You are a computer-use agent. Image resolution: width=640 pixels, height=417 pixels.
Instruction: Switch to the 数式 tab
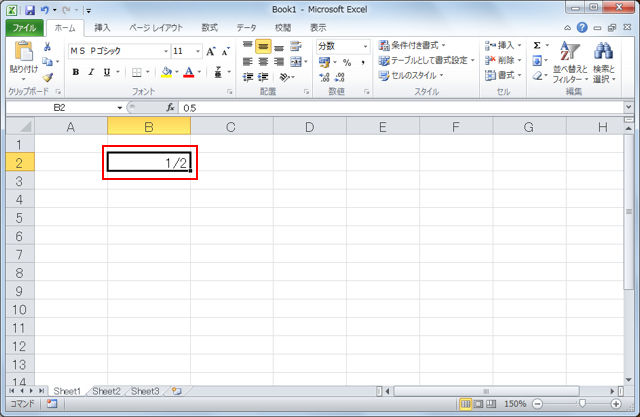coord(210,28)
